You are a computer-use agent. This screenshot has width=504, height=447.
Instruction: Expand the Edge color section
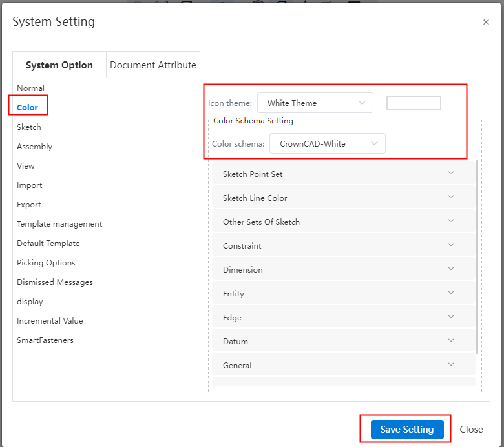click(x=343, y=317)
